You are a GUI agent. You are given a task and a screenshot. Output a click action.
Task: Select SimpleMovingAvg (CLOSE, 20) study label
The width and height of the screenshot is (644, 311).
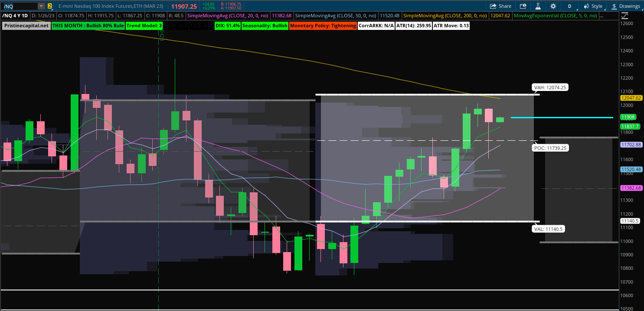pyautogui.click(x=228, y=16)
